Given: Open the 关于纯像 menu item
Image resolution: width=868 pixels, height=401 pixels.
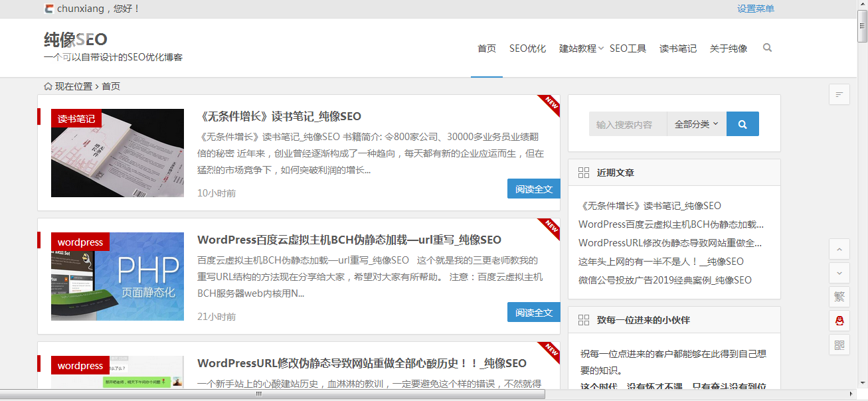Looking at the screenshot, I should pyautogui.click(x=729, y=48).
